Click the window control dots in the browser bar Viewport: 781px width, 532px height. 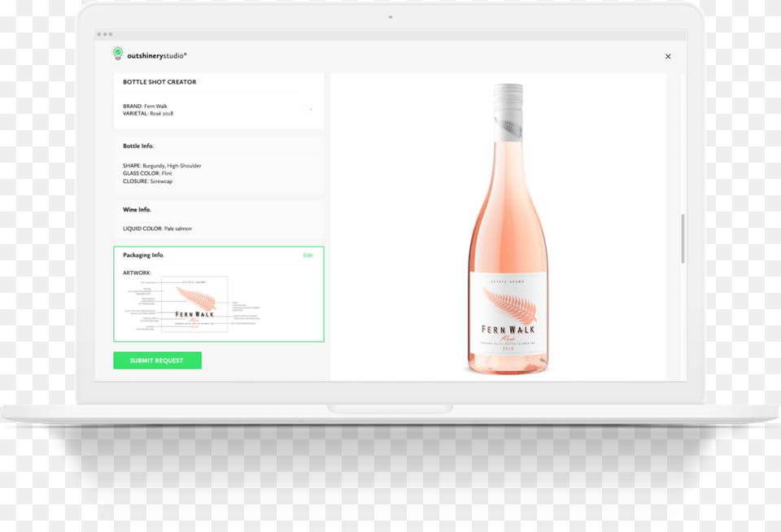[104, 35]
